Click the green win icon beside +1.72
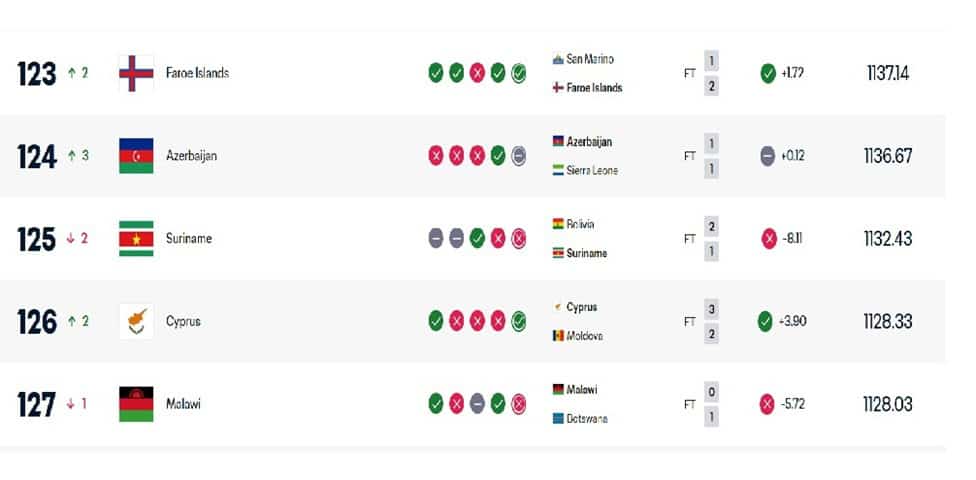Screen dimensions: 976x480 coord(768,73)
